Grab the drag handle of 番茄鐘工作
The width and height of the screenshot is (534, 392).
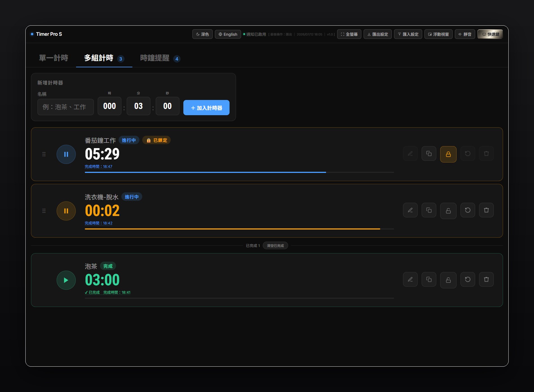44,154
